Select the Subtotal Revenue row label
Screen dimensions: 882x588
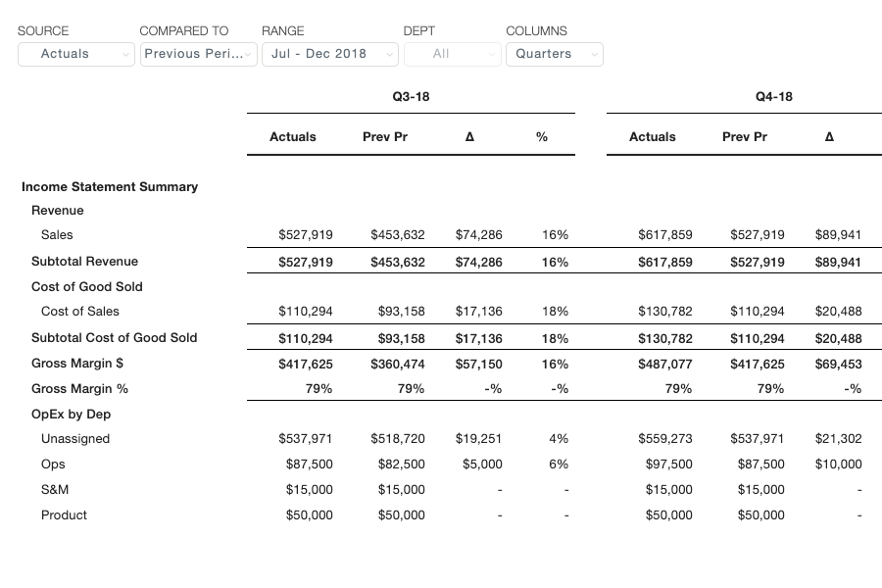point(84,262)
